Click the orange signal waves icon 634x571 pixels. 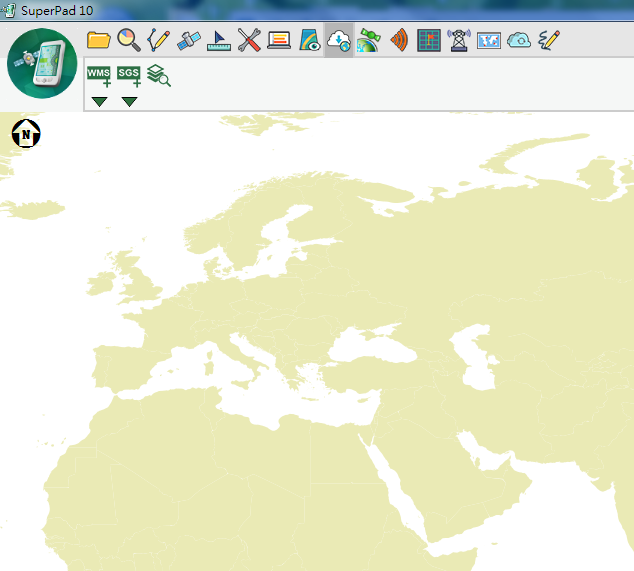point(399,40)
